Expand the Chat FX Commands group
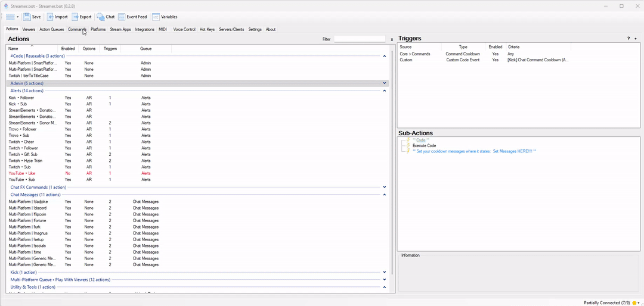Screen dimensions: 644x306 385,188
